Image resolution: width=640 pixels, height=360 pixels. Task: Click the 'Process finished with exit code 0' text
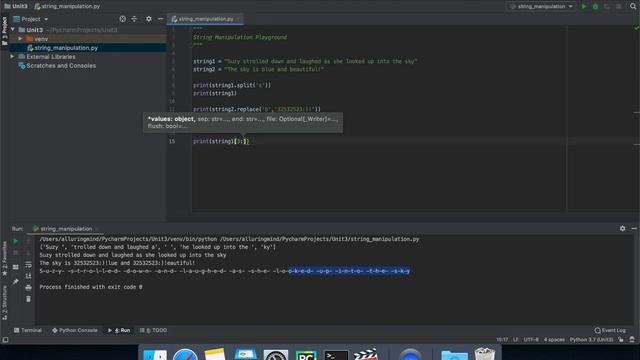pyautogui.click(x=91, y=287)
